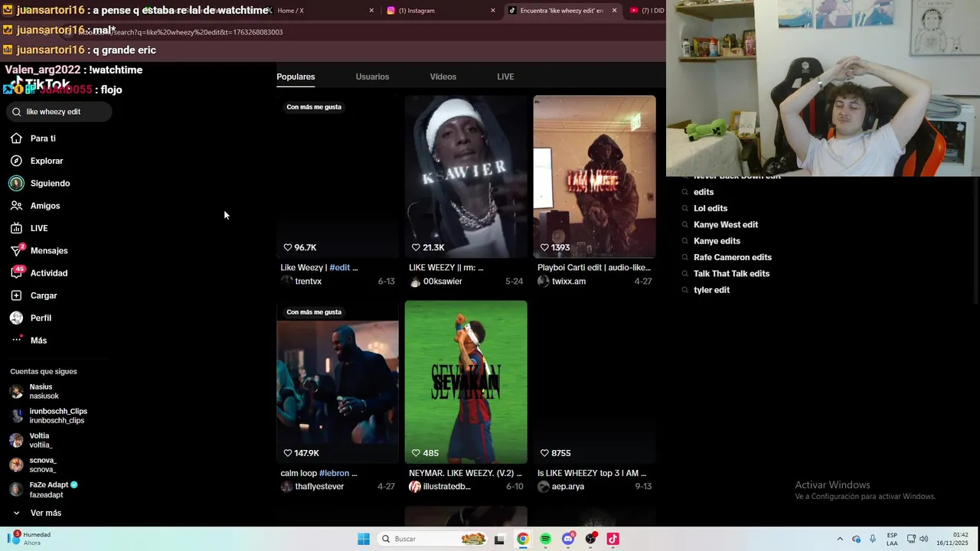Select 'Rafe Cameron edits' suggestion
980x551 pixels.
[x=733, y=257]
